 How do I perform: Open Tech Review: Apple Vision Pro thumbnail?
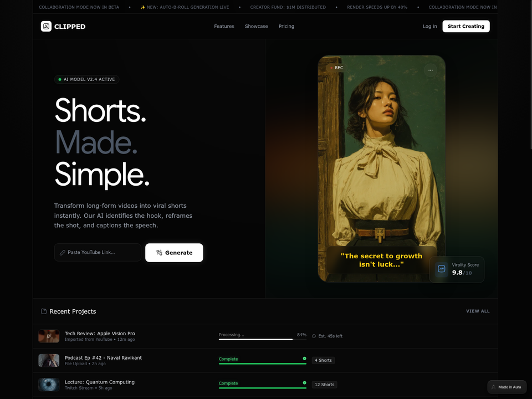(x=49, y=336)
